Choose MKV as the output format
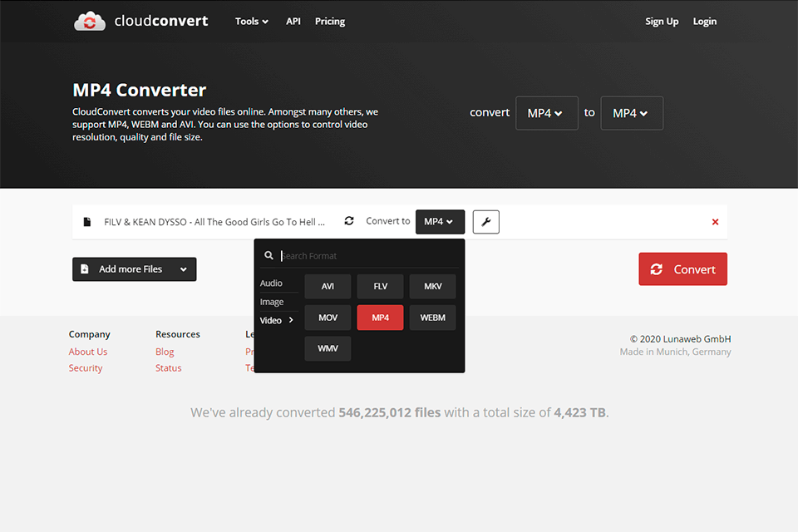 (x=432, y=286)
